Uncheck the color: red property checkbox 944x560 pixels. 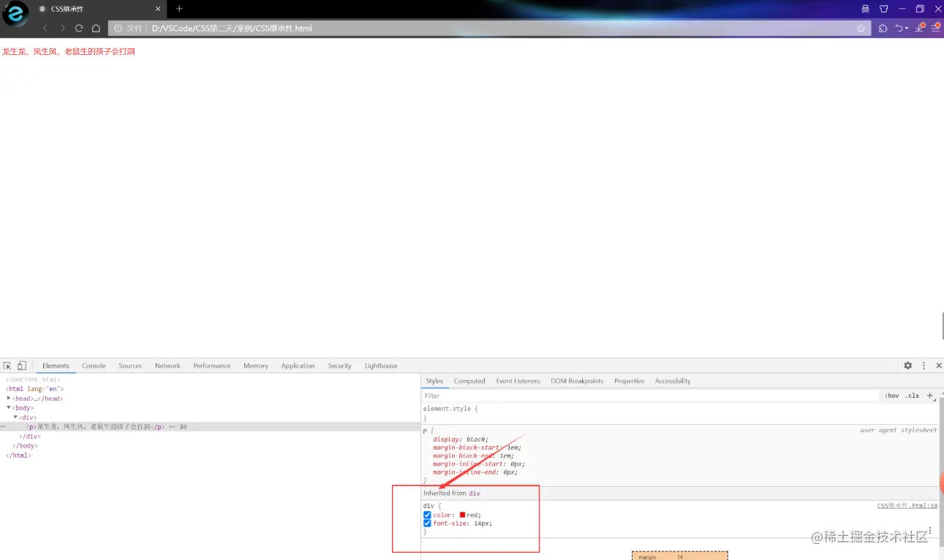(x=427, y=515)
